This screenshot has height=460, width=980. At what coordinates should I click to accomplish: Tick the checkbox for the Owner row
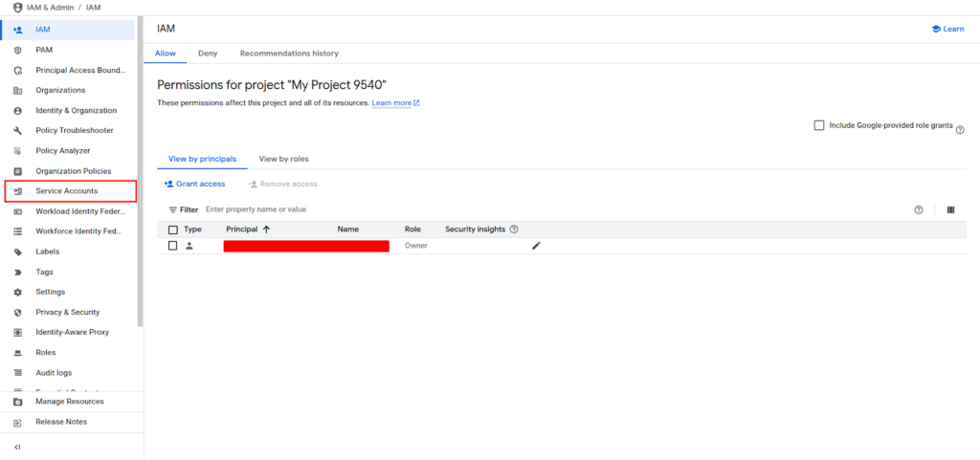tap(173, 246)
